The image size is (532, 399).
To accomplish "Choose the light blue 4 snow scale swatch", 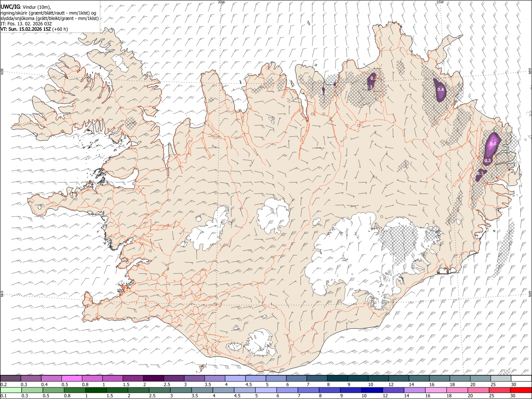I will coord(235,378).
